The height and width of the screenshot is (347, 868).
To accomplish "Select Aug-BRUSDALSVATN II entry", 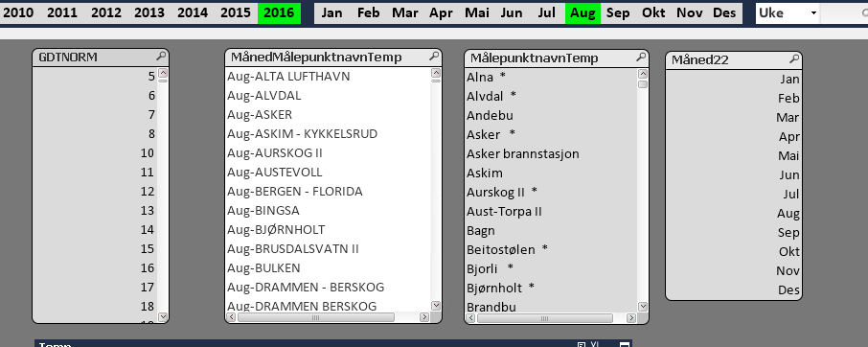I will pyautogui.click(x=329, y=248).
